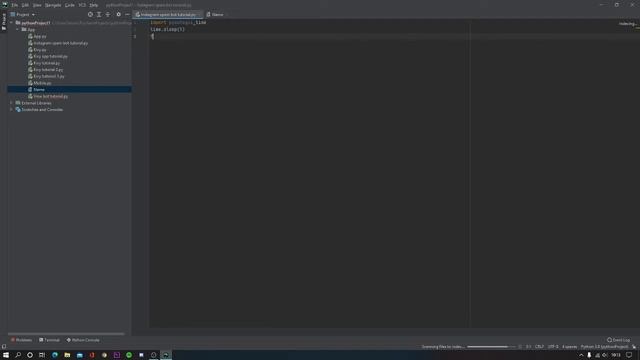
Task: Launch Microsoft Edge from taskbar
Action: (55, 355)
